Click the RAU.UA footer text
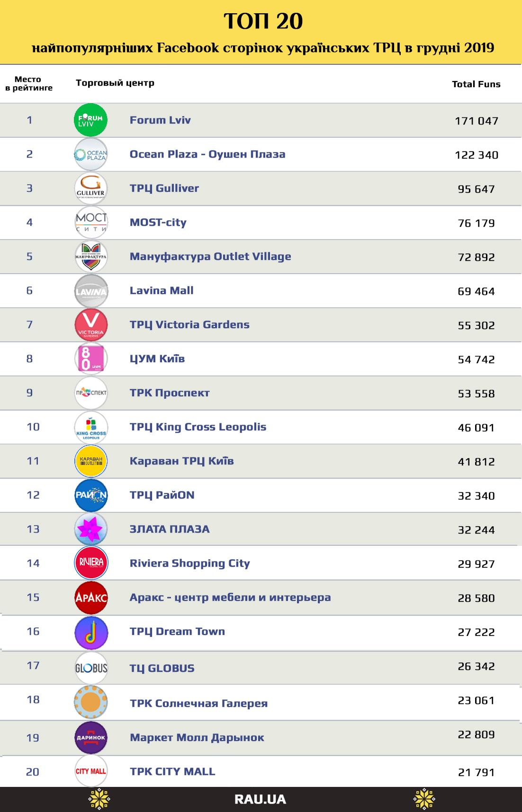 click(x=260, y=799)
